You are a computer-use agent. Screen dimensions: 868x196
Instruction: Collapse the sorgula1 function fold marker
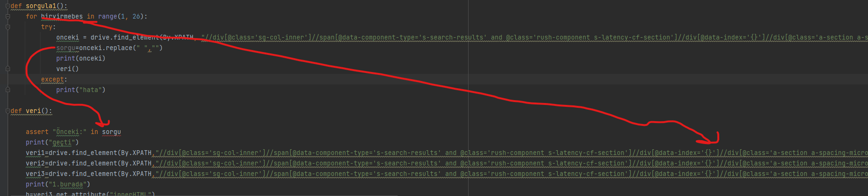point(8,6)
